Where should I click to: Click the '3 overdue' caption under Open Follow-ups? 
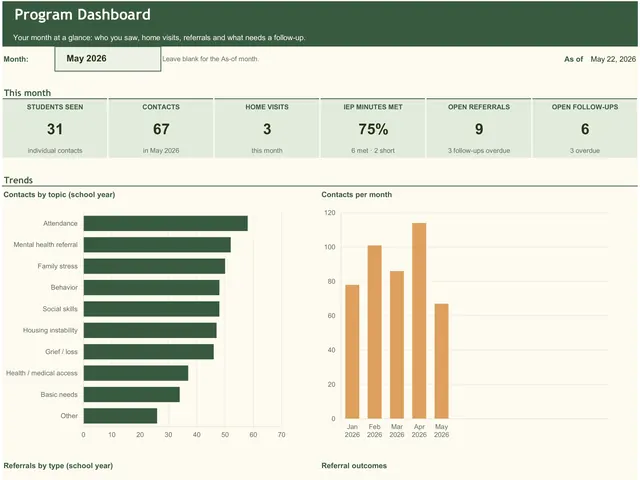point(585,151)
